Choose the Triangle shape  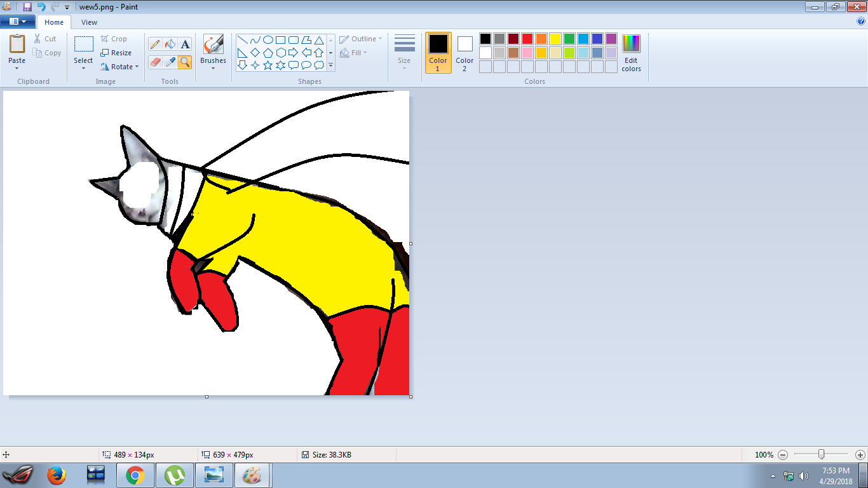click(x=319, y=39)
